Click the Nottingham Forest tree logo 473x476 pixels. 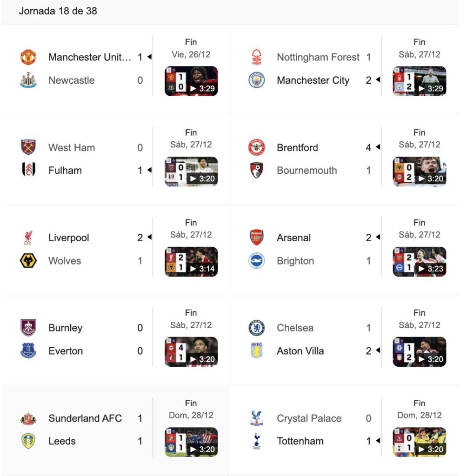[256, 57]
